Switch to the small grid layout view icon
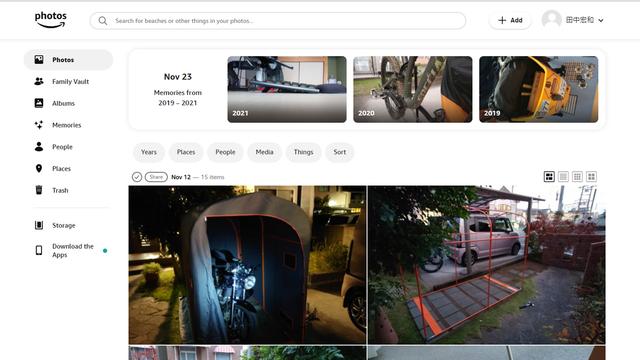 coord(577,176)
